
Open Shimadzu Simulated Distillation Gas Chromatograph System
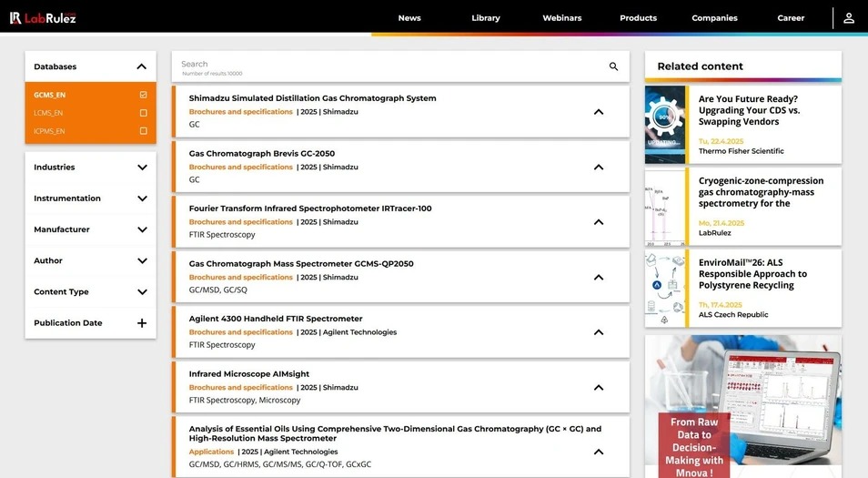tap(312, 98)
